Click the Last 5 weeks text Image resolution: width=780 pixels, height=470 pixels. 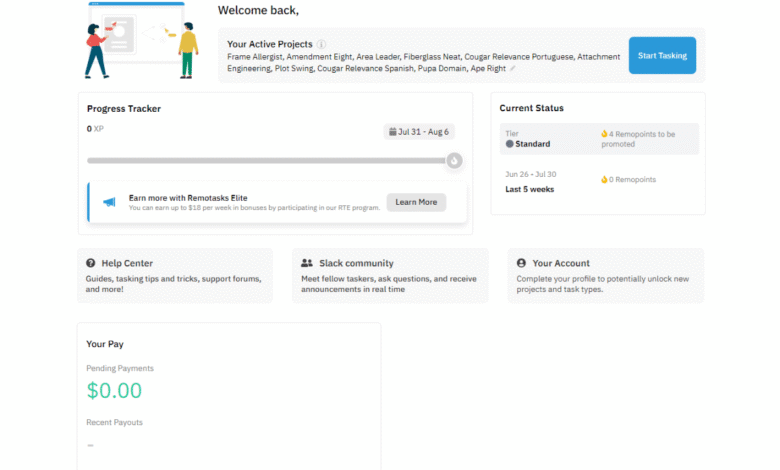point(529,189)
